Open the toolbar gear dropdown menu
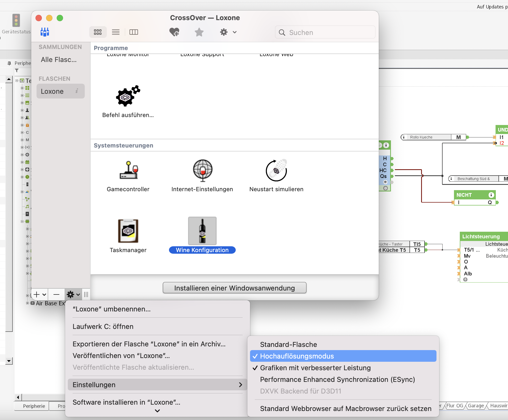Viewport: 508px width, 420px height. tap(228, 32)
